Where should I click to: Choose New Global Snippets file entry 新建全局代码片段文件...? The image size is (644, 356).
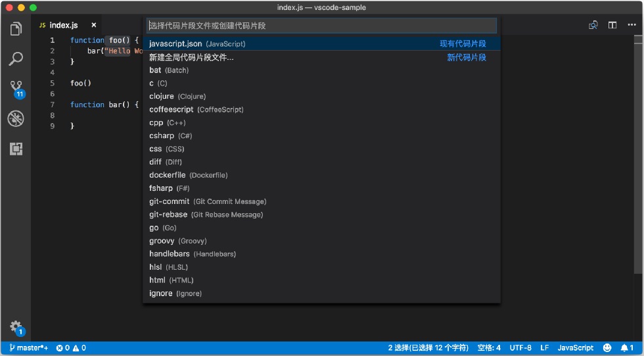[x=321, y=57]
